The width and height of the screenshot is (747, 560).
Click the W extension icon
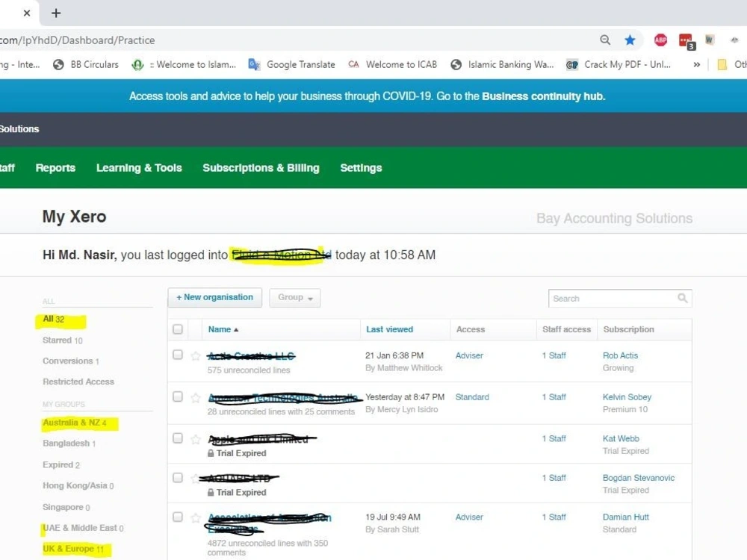point(710,40)
